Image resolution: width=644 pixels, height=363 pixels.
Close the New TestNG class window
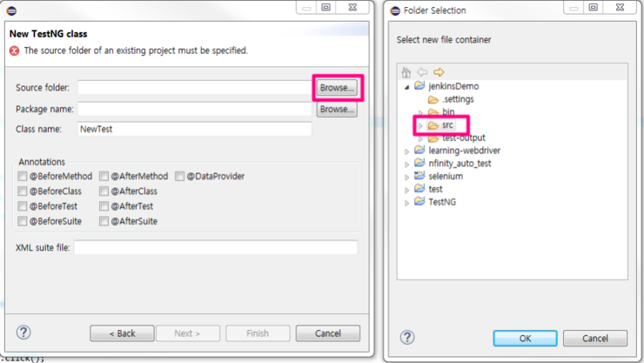click(x=352, y=7)
